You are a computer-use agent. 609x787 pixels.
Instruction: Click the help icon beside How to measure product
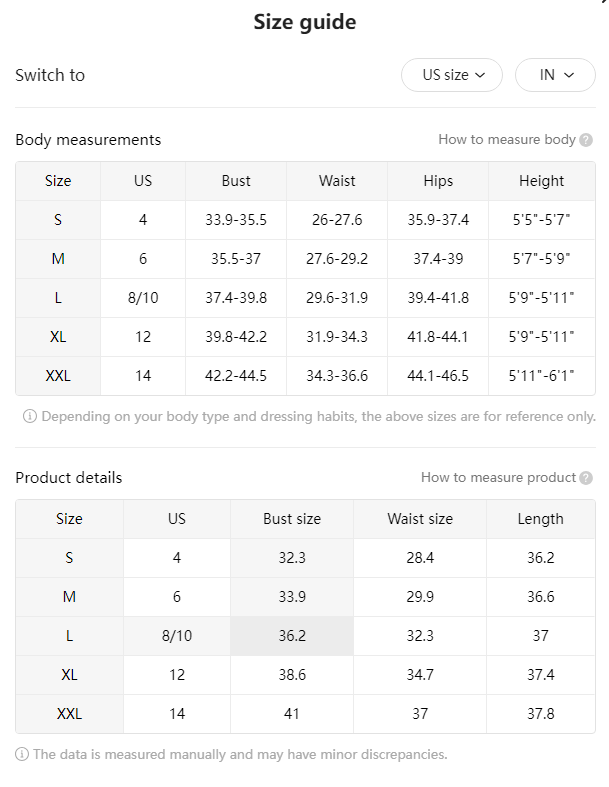click(585, 478)
